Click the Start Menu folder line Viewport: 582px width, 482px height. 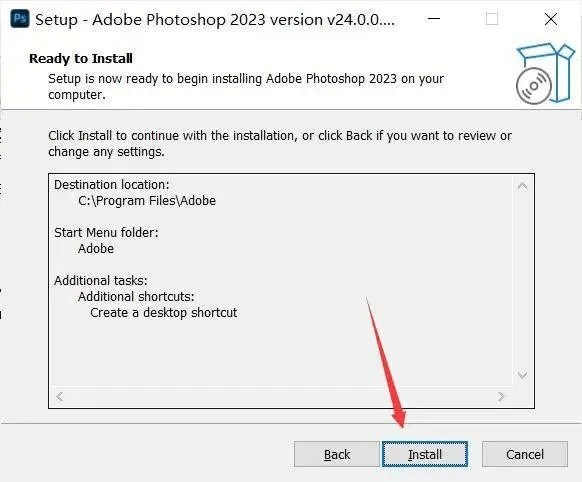[x=106, y=233]
